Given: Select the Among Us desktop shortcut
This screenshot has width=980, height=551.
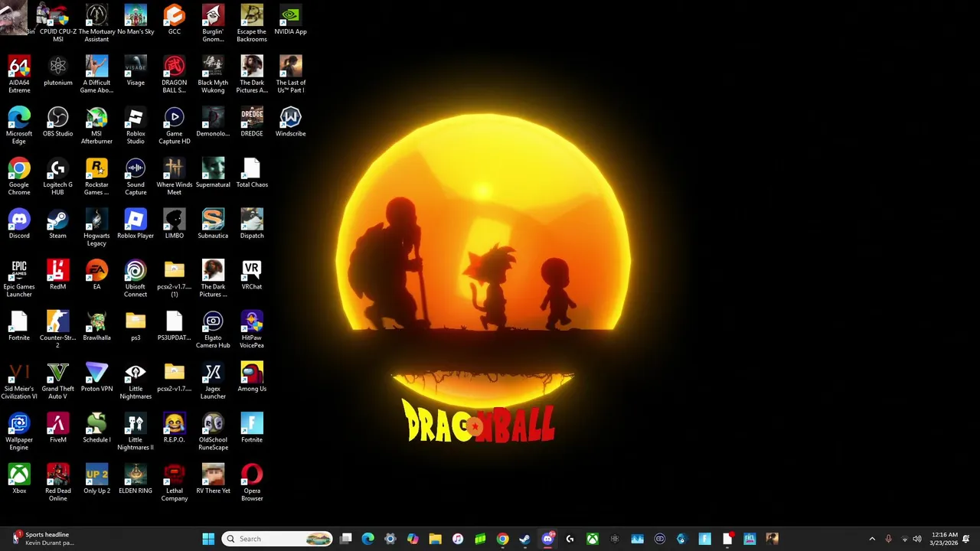Looking at the screenshot, I should coord(252,378).
